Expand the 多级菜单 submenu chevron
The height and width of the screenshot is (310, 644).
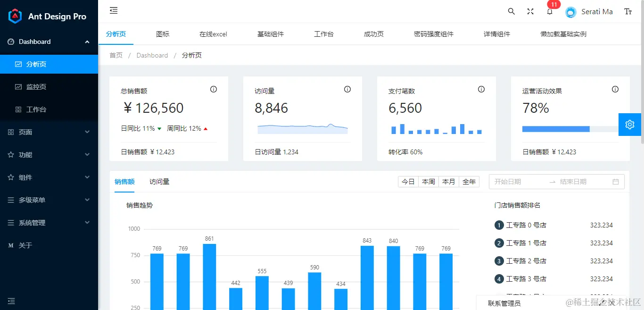[x=87, y=200]
